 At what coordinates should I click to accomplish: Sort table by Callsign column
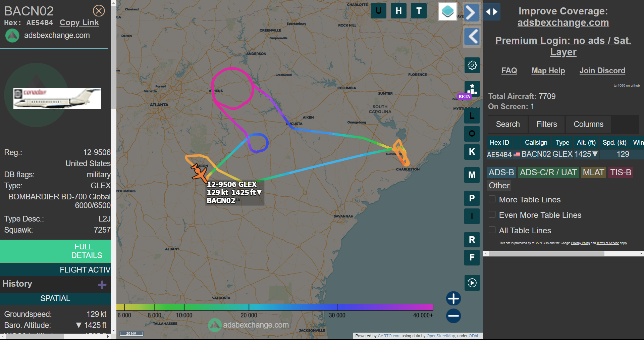tap(536, 143)
